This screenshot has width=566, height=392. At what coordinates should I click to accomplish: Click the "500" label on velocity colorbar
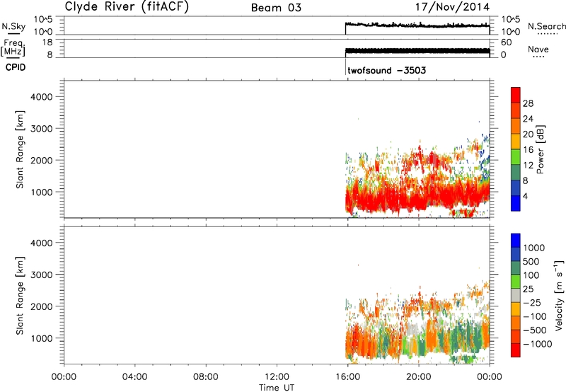point(531,261)
